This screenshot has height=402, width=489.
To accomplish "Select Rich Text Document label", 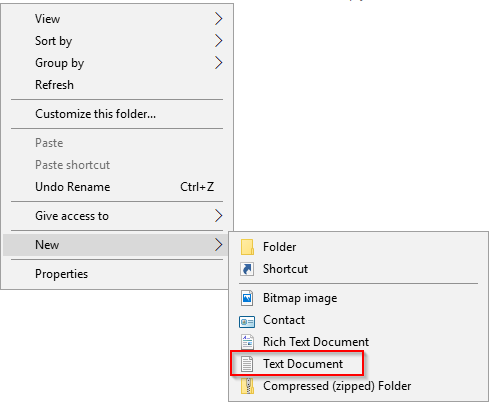I will click(x=316, y=342).
